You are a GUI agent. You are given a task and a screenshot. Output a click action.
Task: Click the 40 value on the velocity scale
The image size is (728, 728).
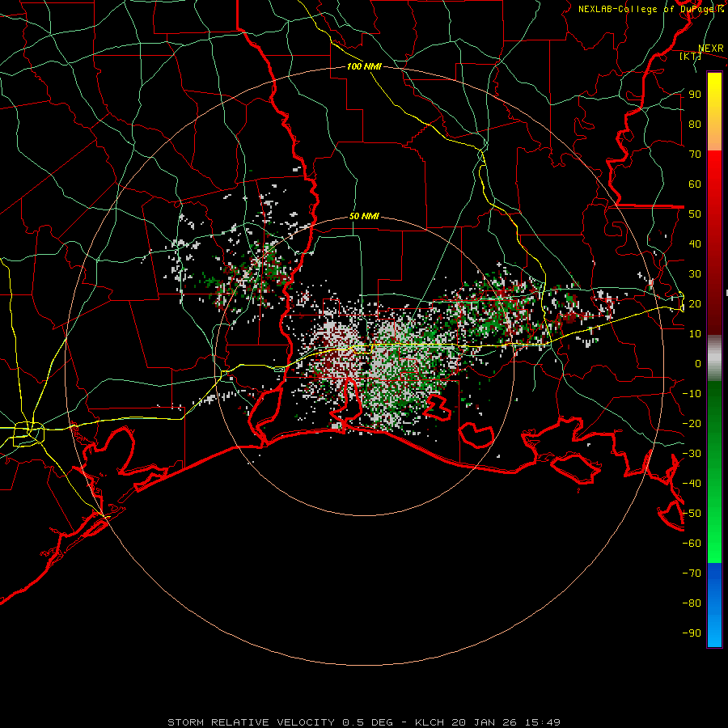(695, 243)
